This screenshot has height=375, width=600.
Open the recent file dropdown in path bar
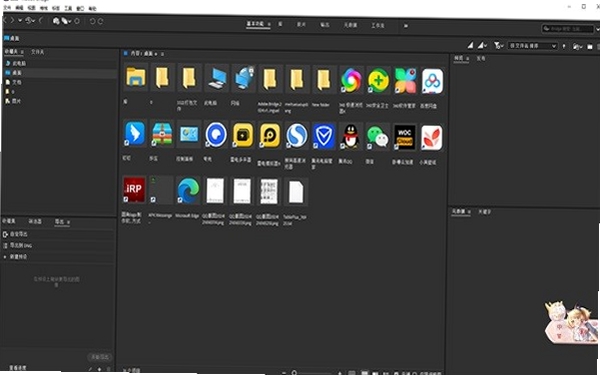[577, 47]
